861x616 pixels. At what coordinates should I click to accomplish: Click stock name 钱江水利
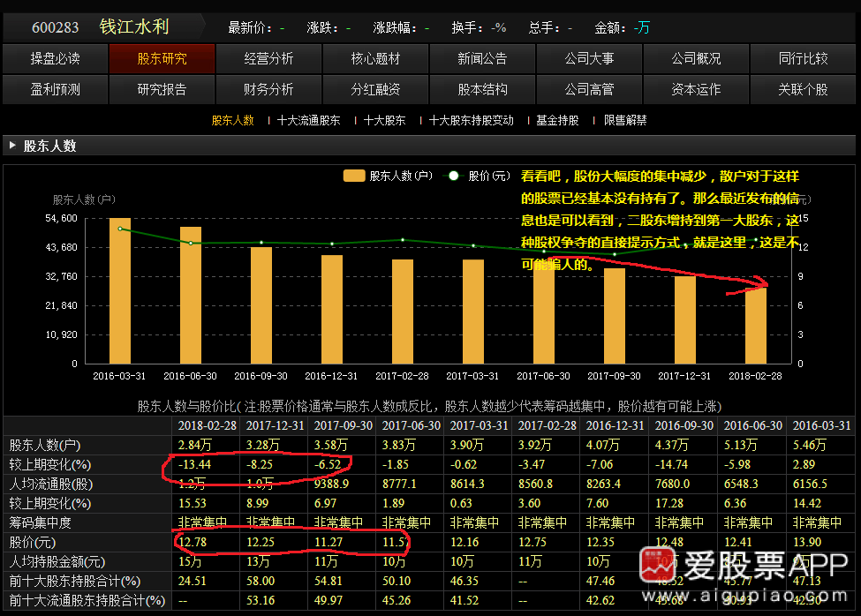(x=134, y=26)
